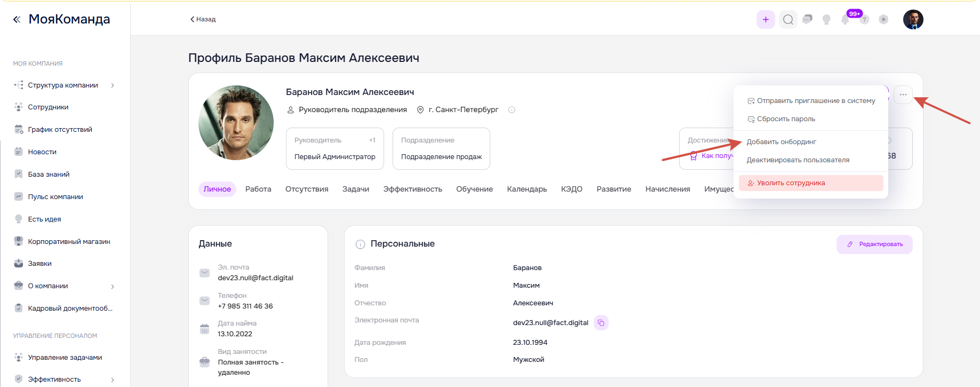Click the Кадровый документооб… sidebar icon
Screen dimensions: 980x387
coord(19,309)
